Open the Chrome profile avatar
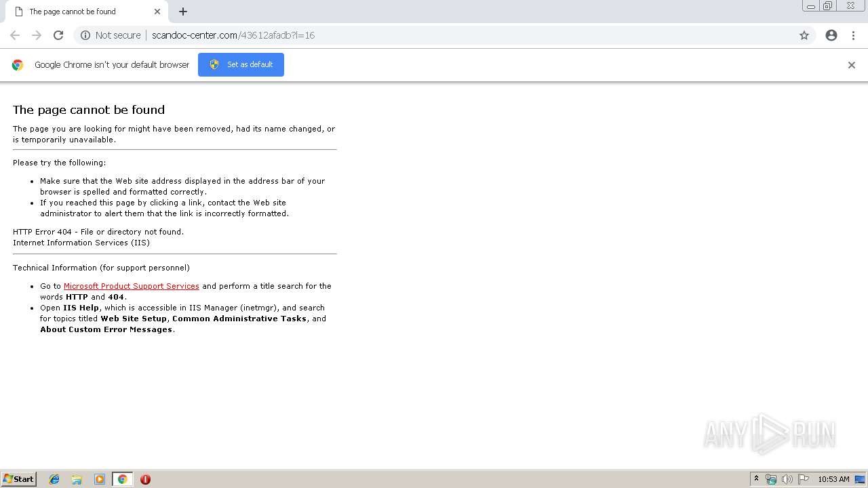The height and width of the screenshot is (488, 868). (831, 35)
